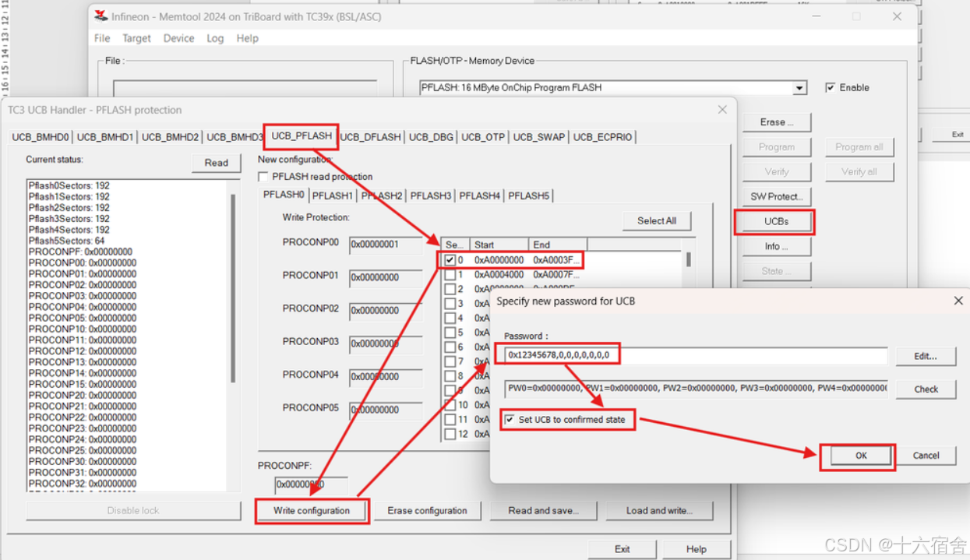Toggle sector 2 write protection checkbox
Viewport: 970px width, 560px height.
[x=450, y=289]
